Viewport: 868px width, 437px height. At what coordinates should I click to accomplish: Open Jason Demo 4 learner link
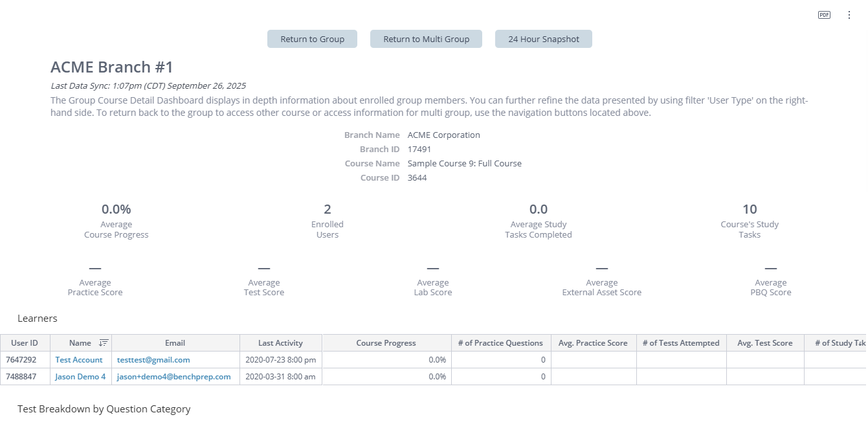coord(80,377)
